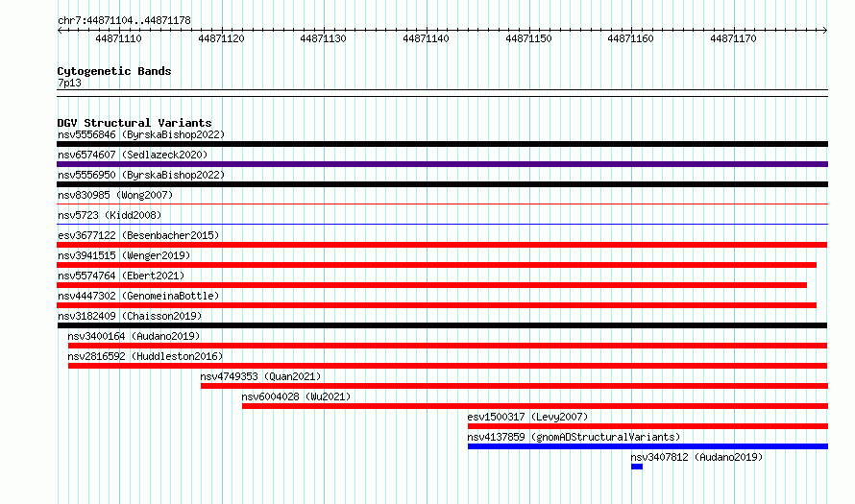Click the nsv3400164 (Audano2019) label
Viewport: 855px width, 504px height.
coord(134,336)
